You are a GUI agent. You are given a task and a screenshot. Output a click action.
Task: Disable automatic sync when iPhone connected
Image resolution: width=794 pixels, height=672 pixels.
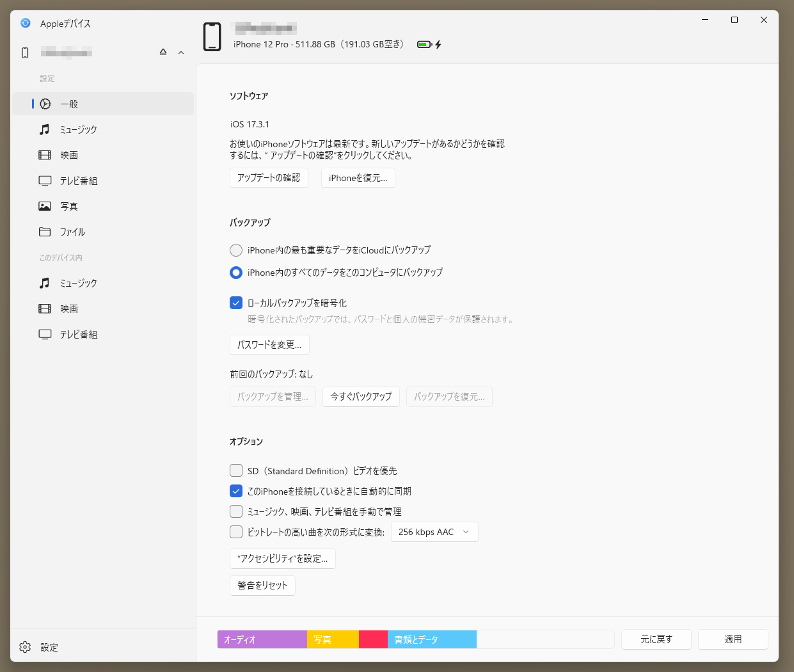click(x=236, y=491)
